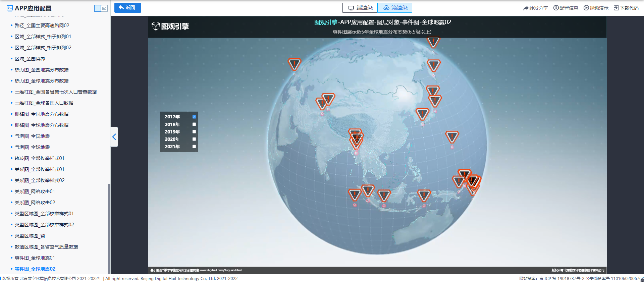Uncheck the 2017年 checkbox

(194, 117)
